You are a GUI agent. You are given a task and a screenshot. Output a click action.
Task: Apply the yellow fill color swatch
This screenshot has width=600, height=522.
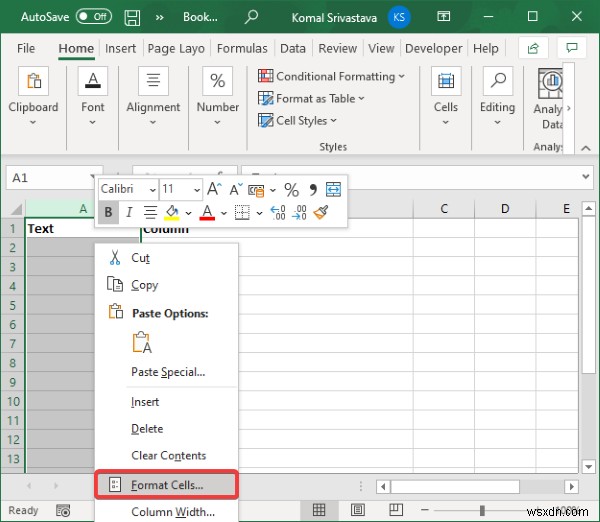tap(171, 212)
